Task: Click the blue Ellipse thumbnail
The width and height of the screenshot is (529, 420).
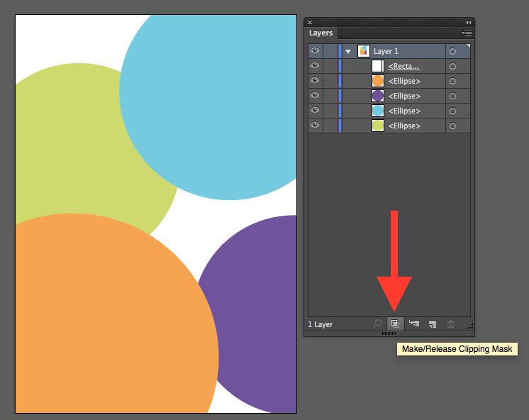Action: 377,111
